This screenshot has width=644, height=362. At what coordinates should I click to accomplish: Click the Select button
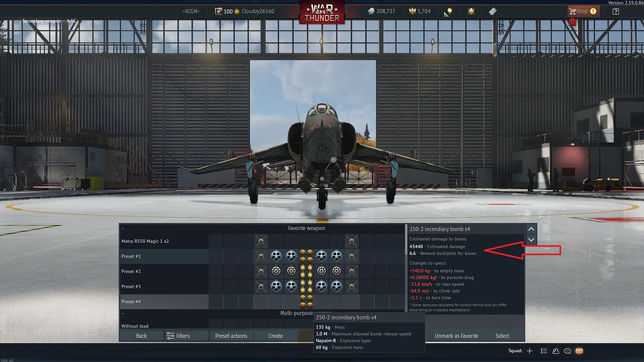pyautogui.click(x=502, y=336)
